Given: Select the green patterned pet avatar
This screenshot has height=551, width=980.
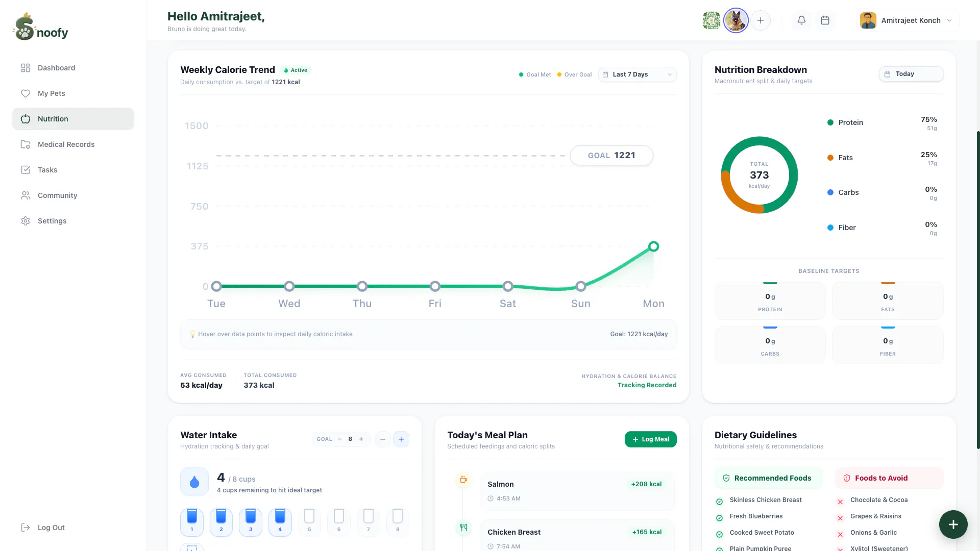Looking at the screenshot, I should point(711,20).
